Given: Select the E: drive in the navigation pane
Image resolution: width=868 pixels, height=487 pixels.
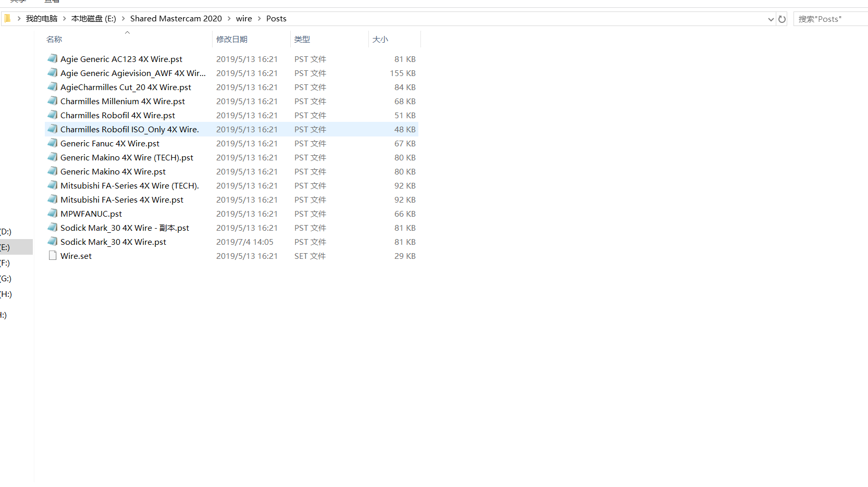Looking at the screenshot, I should (5, 247).
